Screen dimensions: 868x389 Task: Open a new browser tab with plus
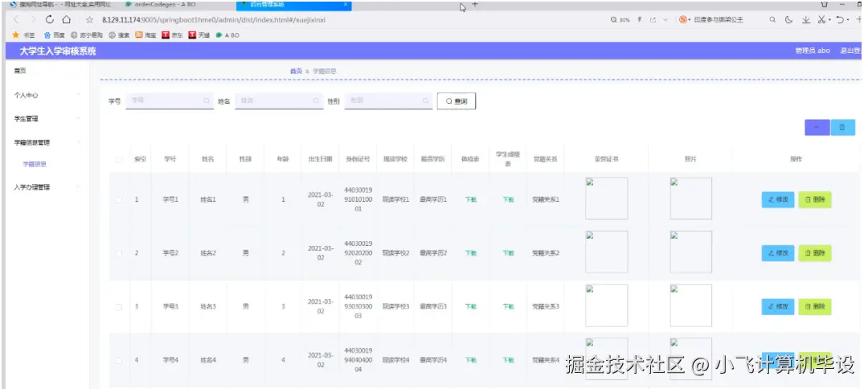coord(475,5)
